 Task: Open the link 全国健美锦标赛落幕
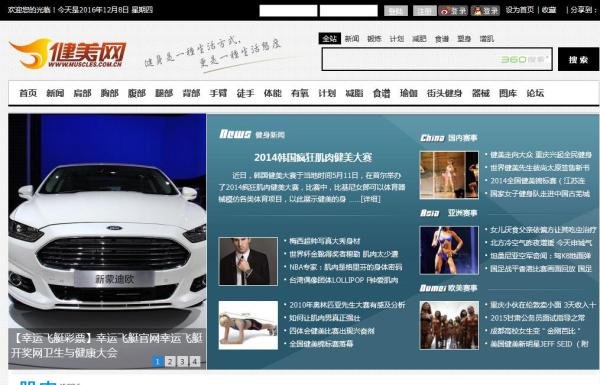click(321, 344)
